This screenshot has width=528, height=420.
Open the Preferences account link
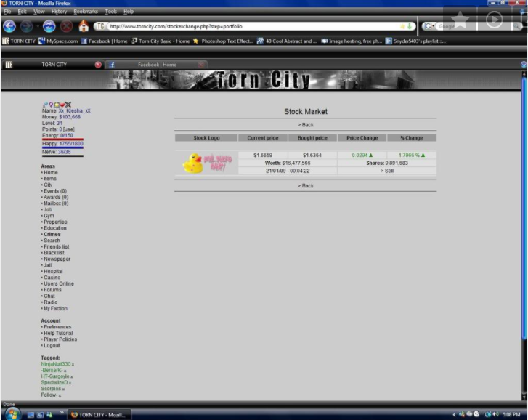point(57,327)
